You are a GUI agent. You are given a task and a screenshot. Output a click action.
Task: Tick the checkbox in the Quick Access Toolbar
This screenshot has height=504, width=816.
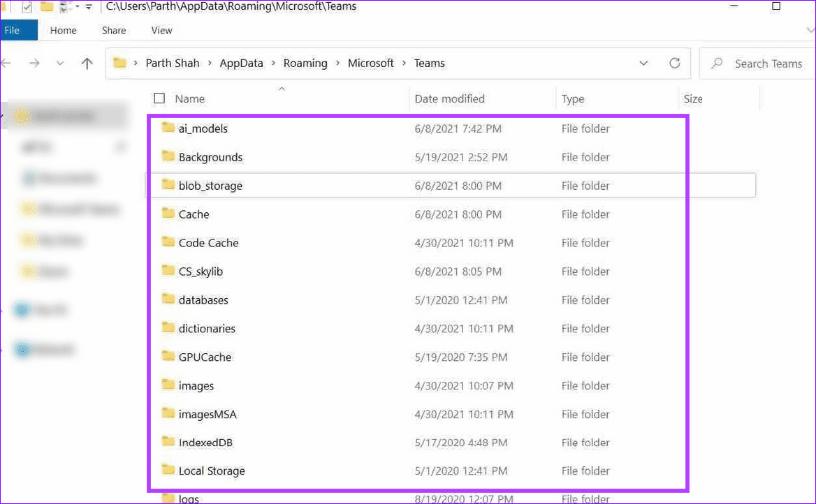[29, 6]
